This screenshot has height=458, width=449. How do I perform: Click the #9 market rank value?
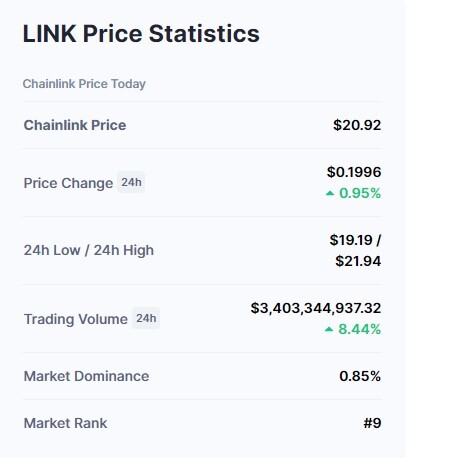(x=372, y=423)
